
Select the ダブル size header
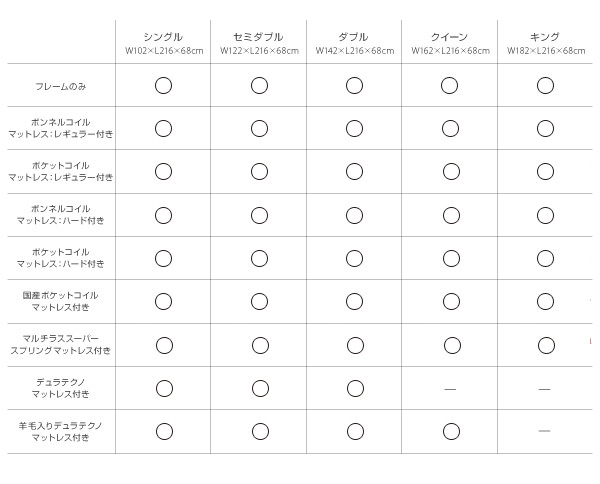[354, 43]
